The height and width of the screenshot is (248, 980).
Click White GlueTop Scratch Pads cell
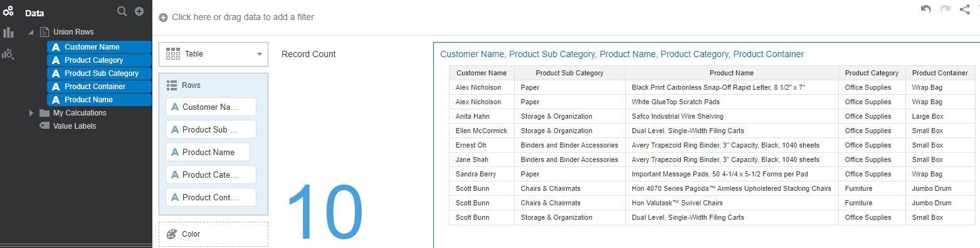point(732,102)
